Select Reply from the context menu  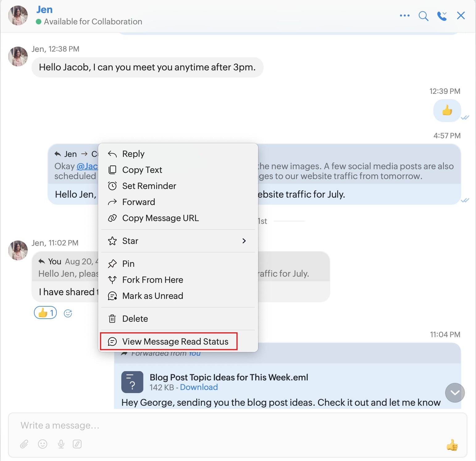click(133, 154)
